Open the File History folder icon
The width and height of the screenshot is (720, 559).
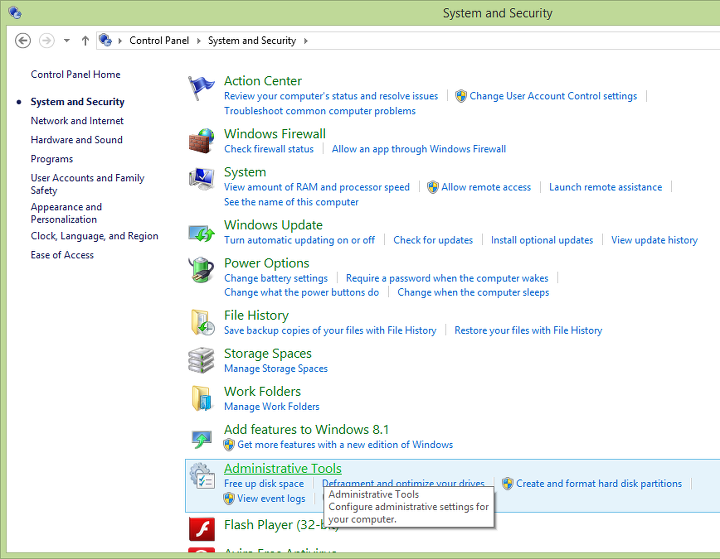tap(202, 322)
